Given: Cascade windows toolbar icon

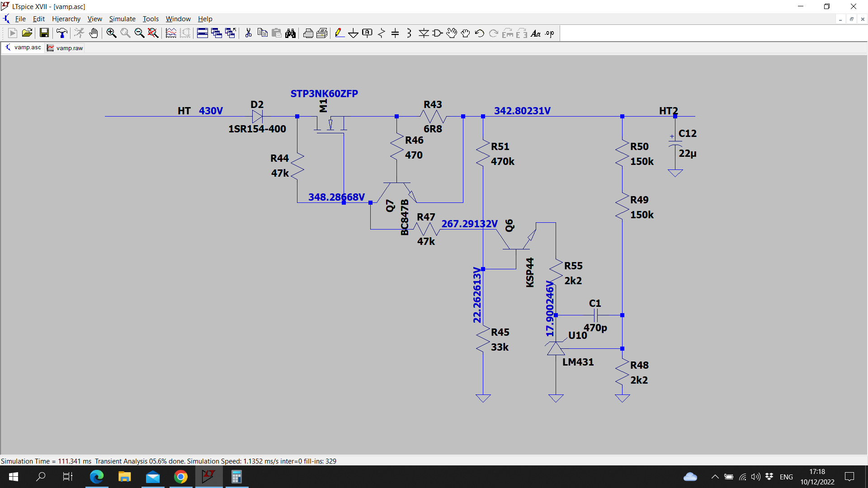Looking at the screenshot, I should [x=231, y=33].
